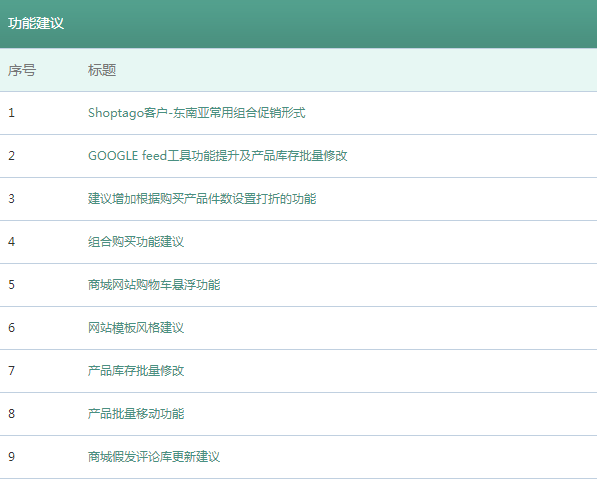
Task: Open the 产品批量移动功能 entry
Action: tap(136, 414)
